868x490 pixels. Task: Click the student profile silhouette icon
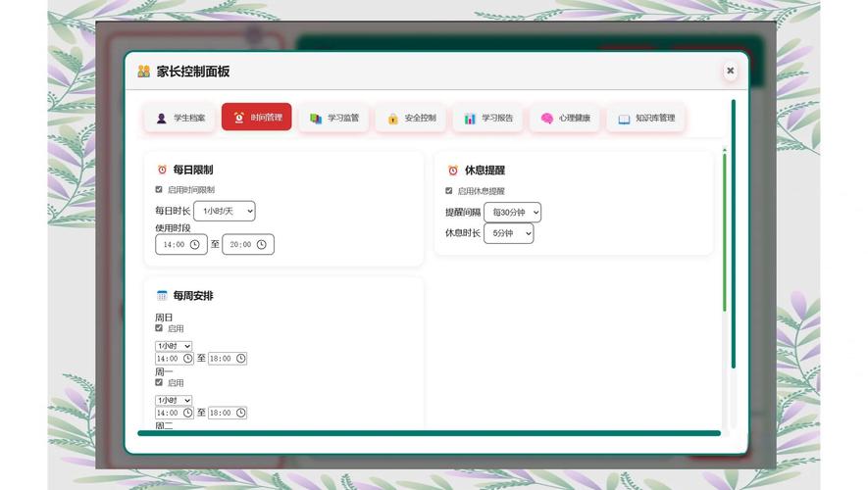(x=161, y=119)
